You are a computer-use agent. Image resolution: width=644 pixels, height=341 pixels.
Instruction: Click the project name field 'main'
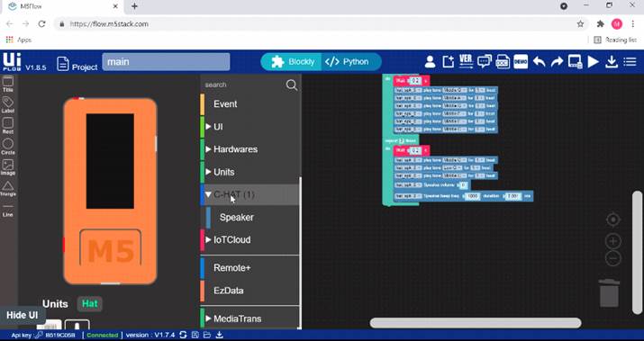coord(166,62)
